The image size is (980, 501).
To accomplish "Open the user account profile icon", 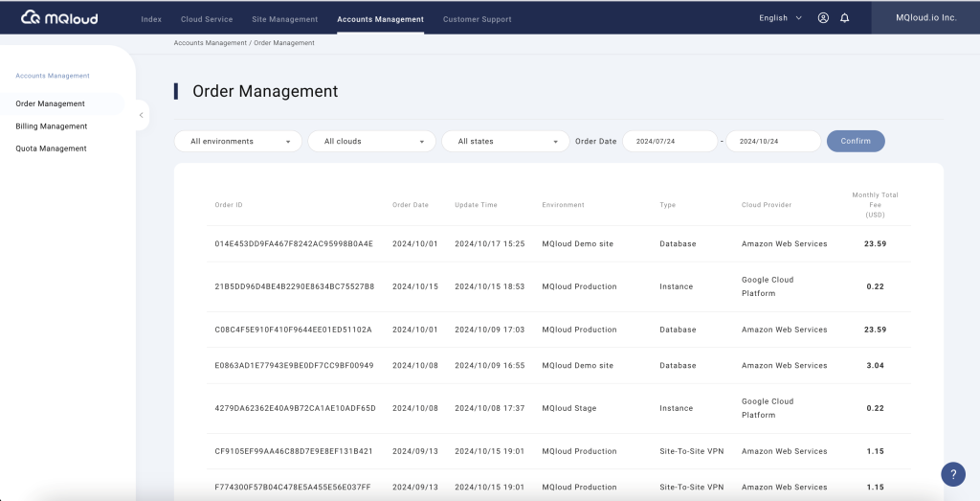I will point(823,18).
